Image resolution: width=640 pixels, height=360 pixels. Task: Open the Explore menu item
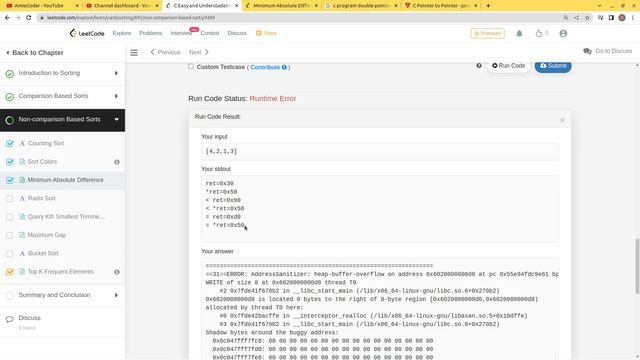122,33
